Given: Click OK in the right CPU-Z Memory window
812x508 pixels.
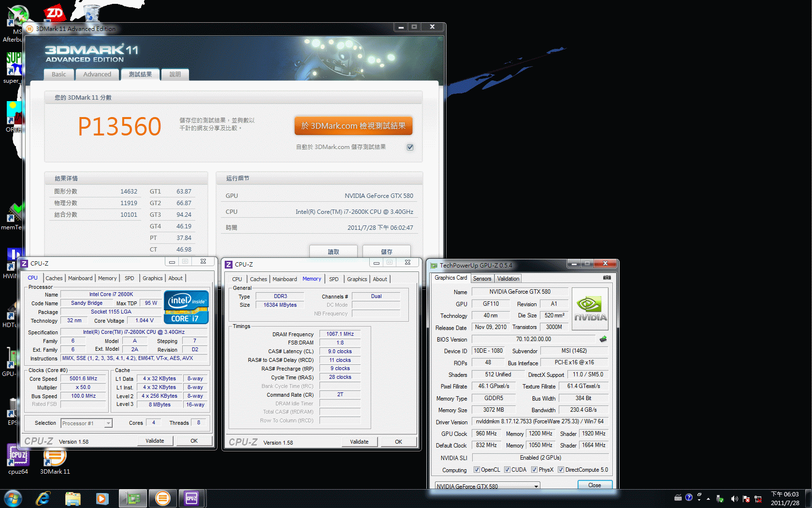Looking at the screenshot, I should (x=398, y=442).
